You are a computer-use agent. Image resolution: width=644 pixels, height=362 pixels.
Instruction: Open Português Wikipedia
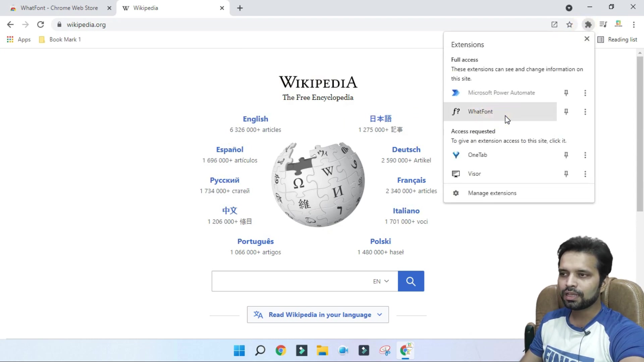[256, 241]
